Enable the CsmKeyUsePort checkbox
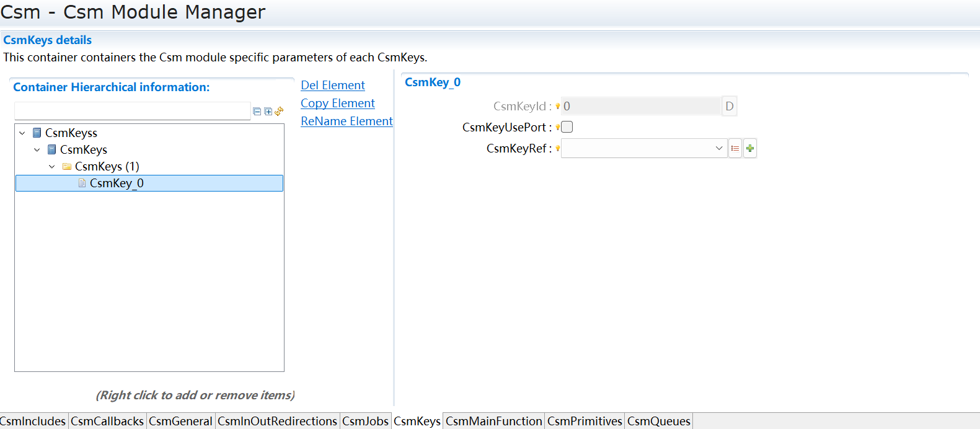This screenshot has width=980, height=429. tap(567, 127)
